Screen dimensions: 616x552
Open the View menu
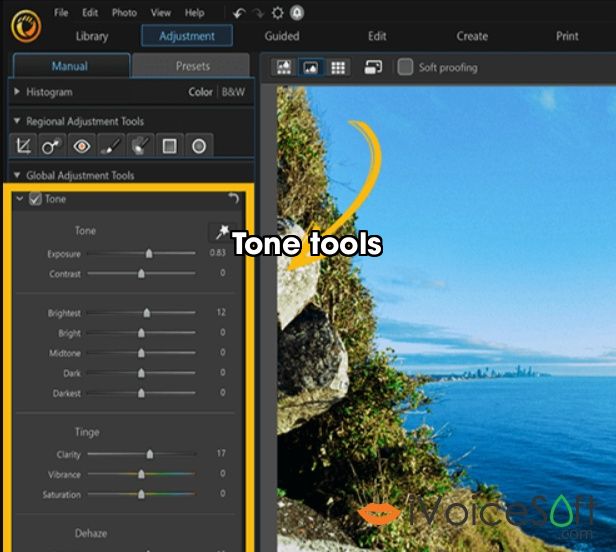[x=161, y=13]
